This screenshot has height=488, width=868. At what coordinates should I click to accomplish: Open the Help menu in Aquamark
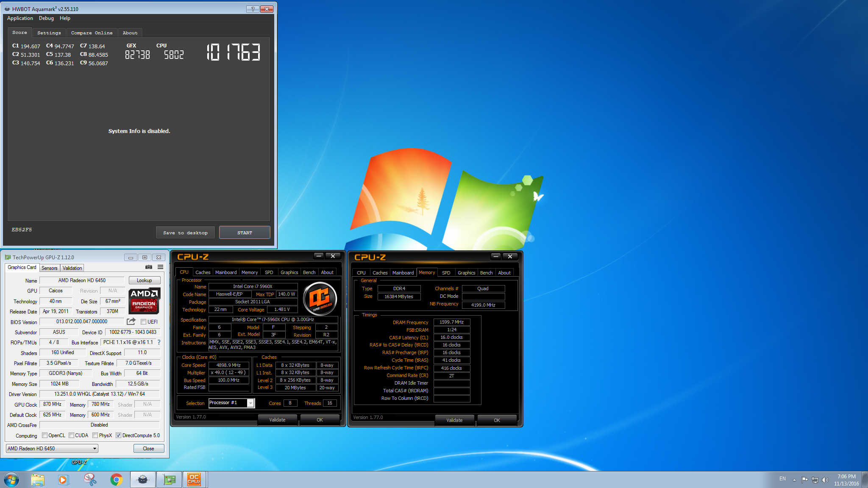coord(65,18)
